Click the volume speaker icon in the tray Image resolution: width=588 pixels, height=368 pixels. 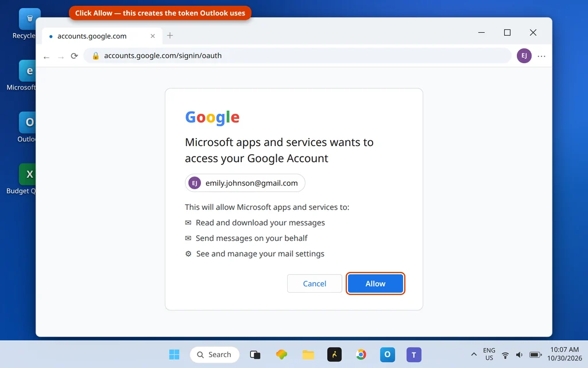point(519,355)
